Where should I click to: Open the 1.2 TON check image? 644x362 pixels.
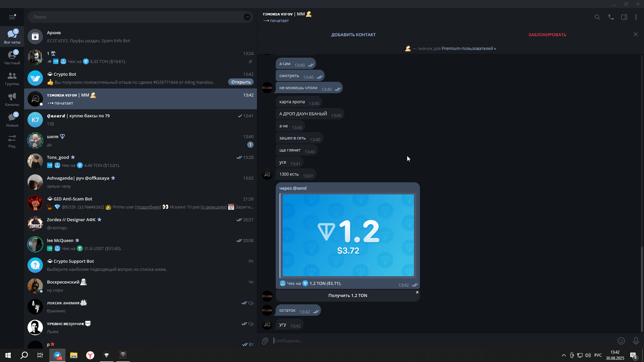pyautogui.click(x=348, y=235)
